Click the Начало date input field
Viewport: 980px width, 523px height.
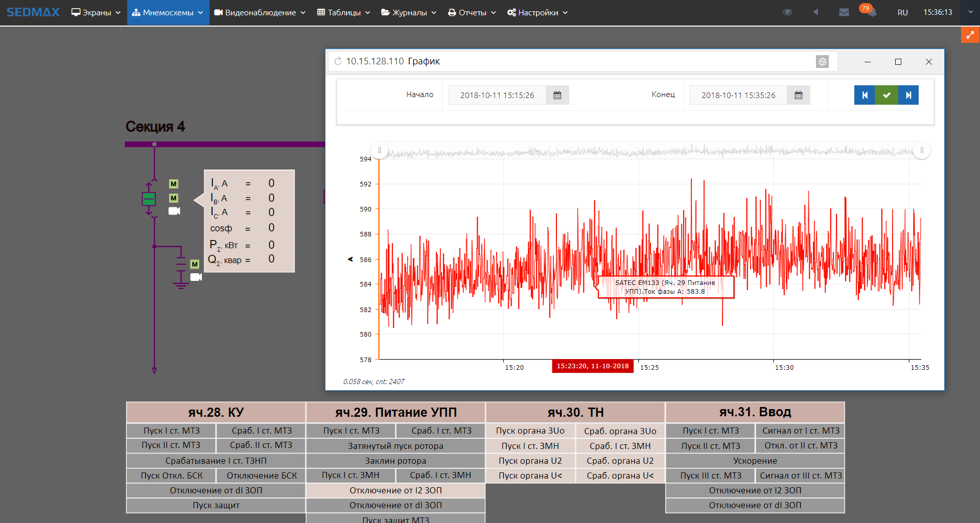coord(497,96)
